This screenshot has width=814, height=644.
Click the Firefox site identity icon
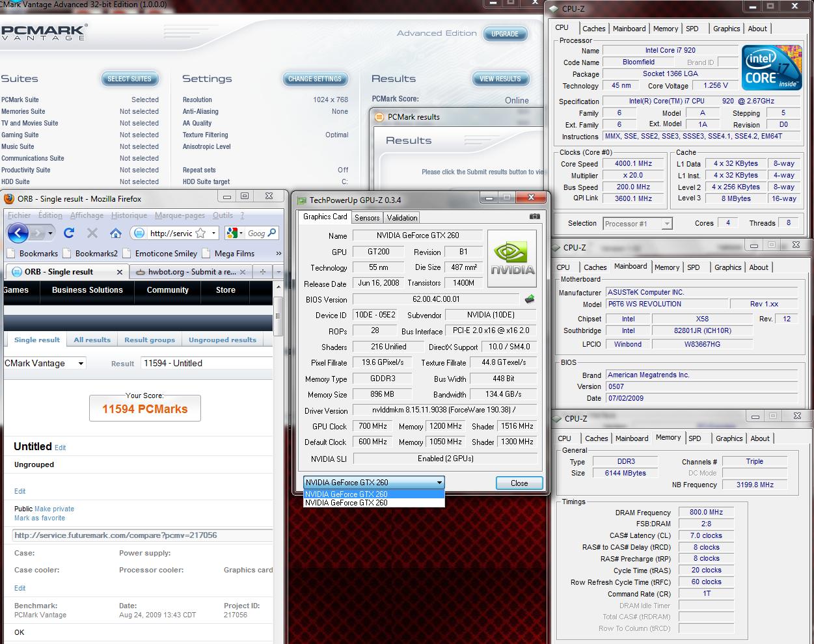click(139, 233)
